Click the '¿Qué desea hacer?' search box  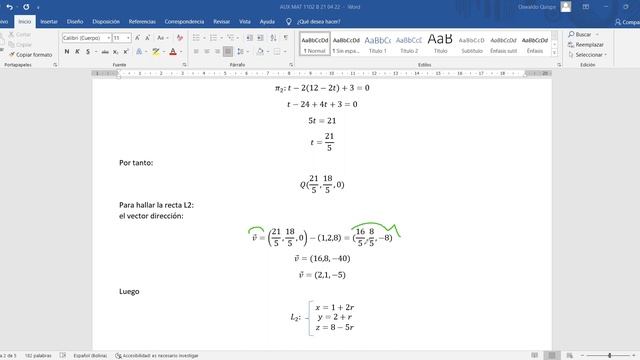313,22
